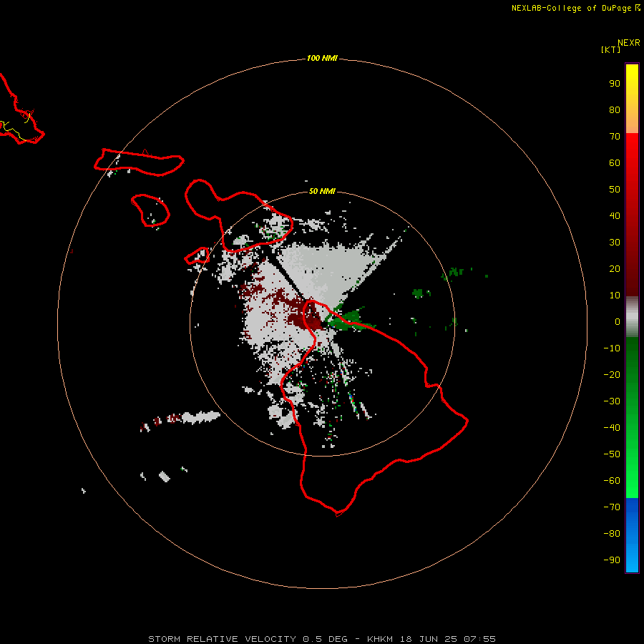This screenshot has width=644, height=644.
Task: Click the 80 value on velocity scale
Action: click(x=615, y=110)
